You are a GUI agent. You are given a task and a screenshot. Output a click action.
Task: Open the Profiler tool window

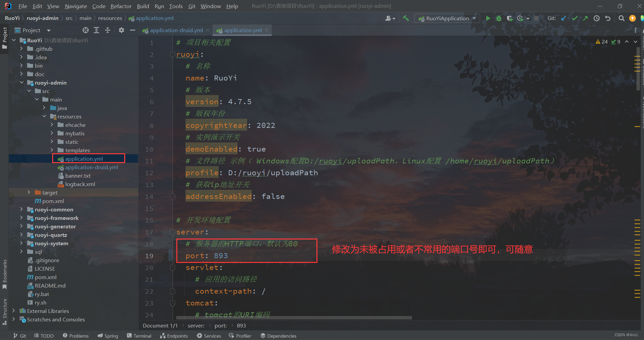click(x=240, y=336)
